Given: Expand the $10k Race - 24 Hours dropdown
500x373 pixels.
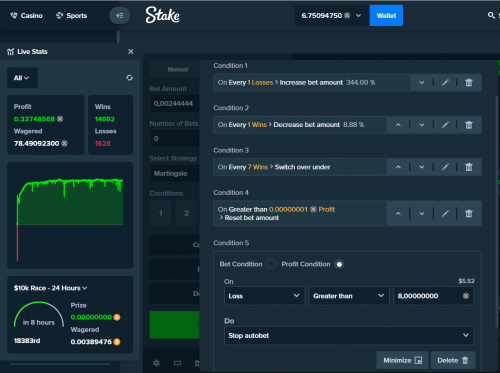Looking at the screenshot, I should pos(50,288).
